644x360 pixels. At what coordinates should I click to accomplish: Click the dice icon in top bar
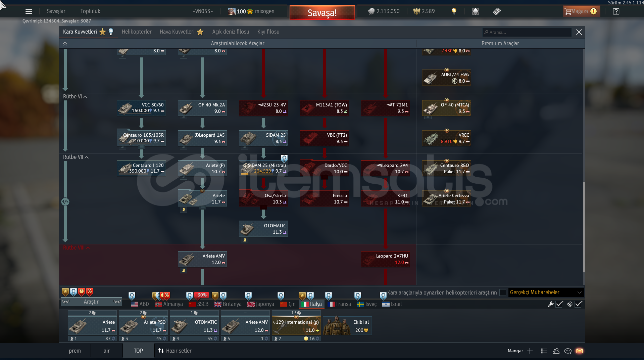click(497, 11)
